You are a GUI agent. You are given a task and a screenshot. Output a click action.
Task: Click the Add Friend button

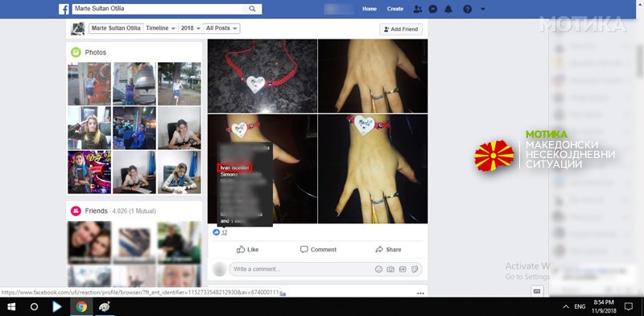click(x=401, y=29)
